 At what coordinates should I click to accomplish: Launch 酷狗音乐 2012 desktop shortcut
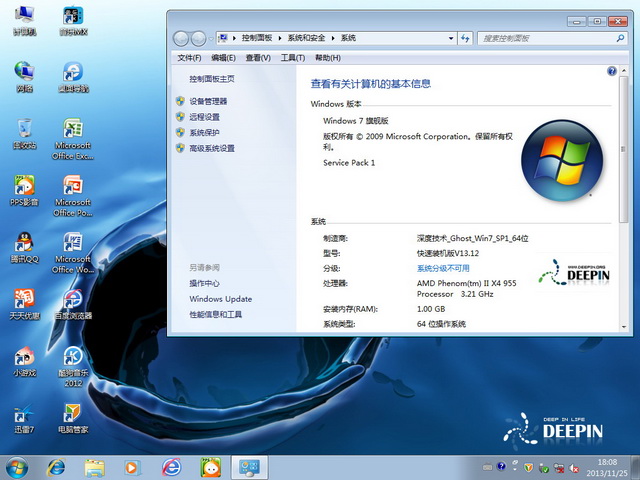[x=73, y=366]
